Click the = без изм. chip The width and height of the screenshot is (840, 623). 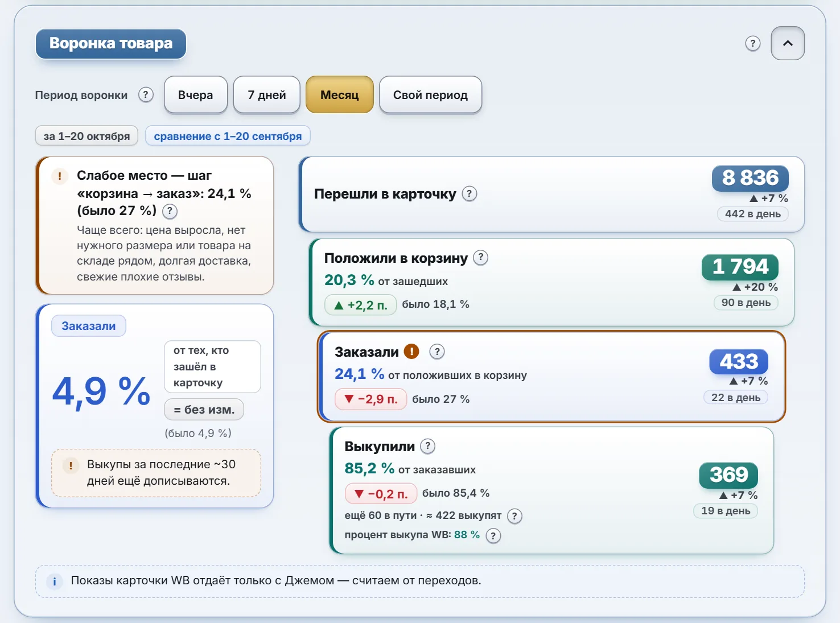point(204,410)
